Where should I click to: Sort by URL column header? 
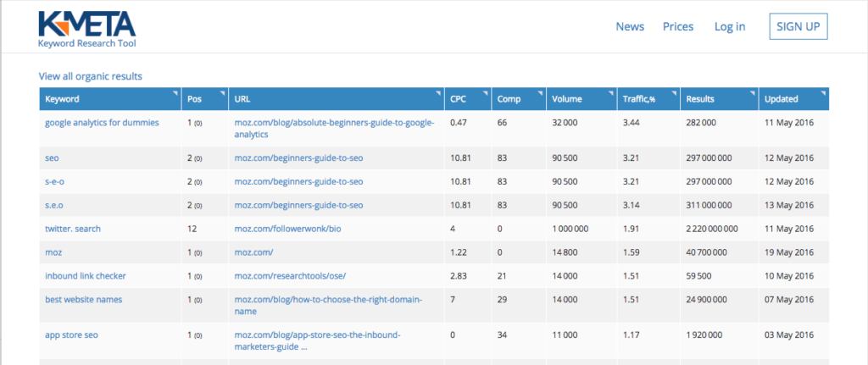tap(337, 99)
